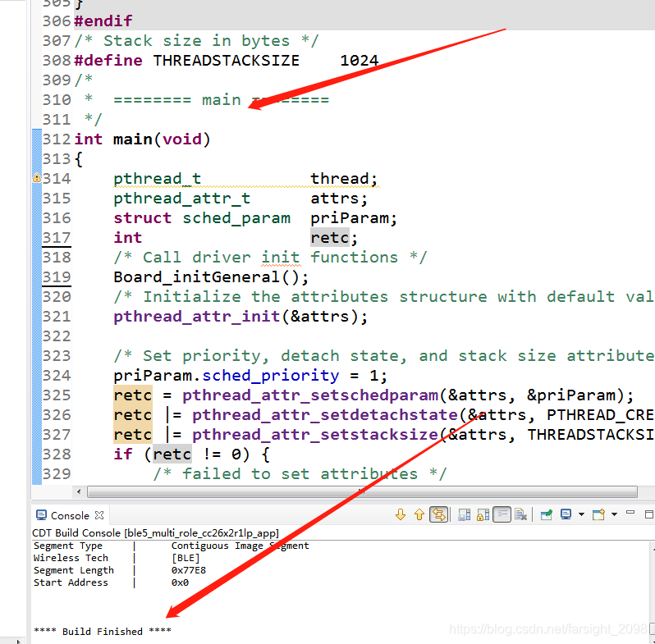Click '0x77E8' segment length value
Viewport: 655px width, 644px height.
click(x=189, y=570)
